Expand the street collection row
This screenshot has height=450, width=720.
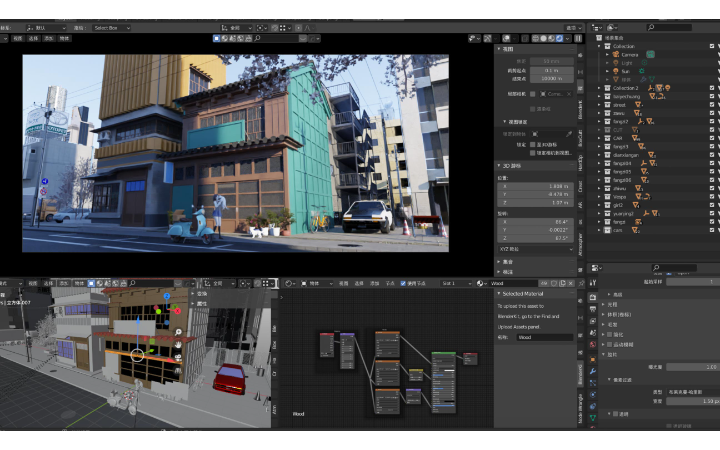(599, 105)
